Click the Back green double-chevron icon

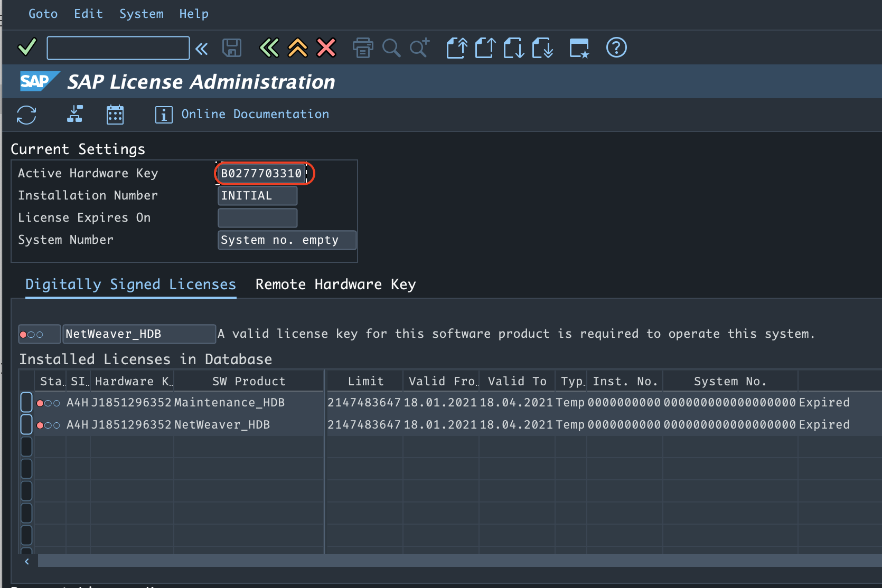click(269, 48)
